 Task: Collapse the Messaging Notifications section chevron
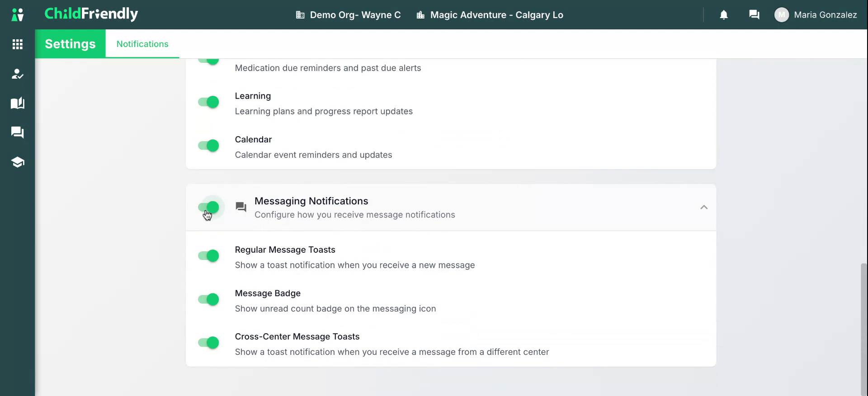tap(704, 207)
